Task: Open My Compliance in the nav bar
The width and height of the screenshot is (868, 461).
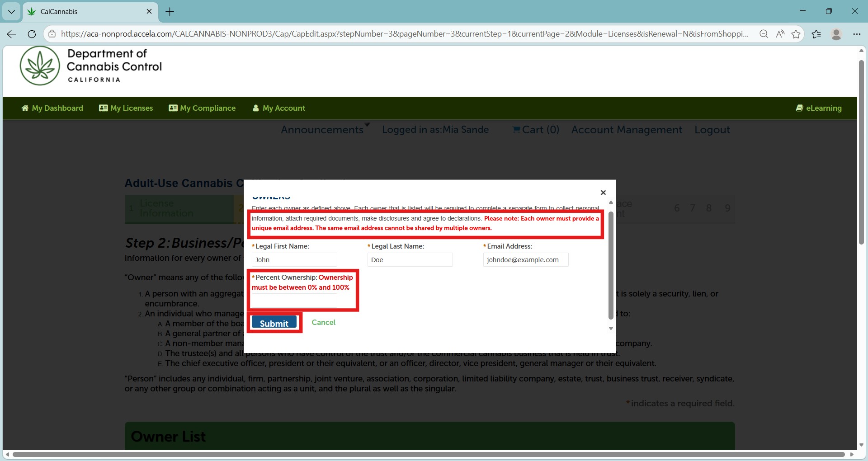Action: (202, 108)
